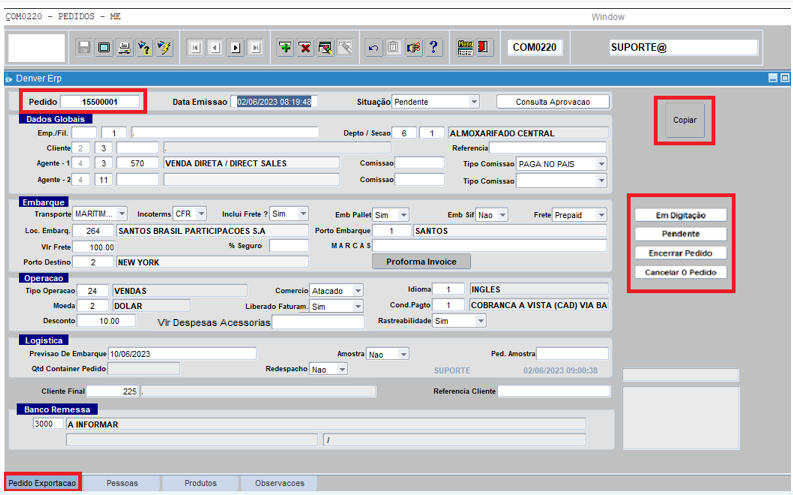
Task: Click the Pedido number field
Action: pyautogui.click(x=100, y=102)
